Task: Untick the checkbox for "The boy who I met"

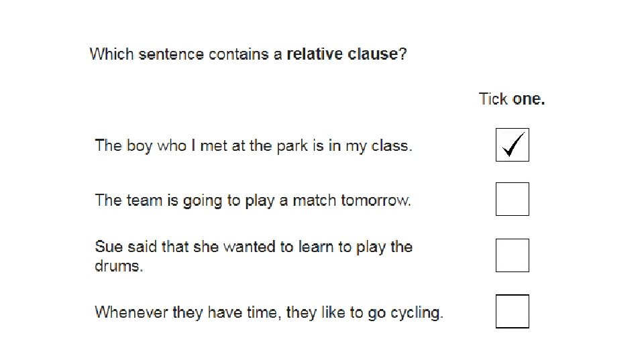Action: 512,145
